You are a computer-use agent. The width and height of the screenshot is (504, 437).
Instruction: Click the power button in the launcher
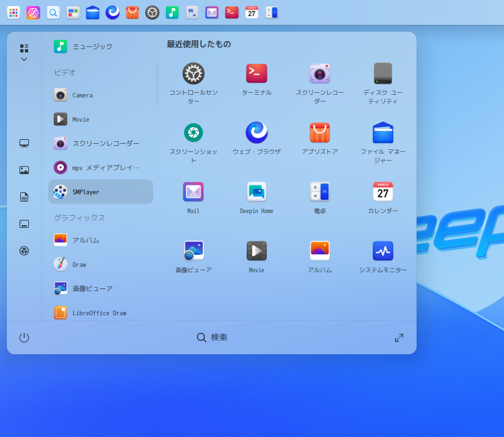pyautogui.click(x=24, y=337)
